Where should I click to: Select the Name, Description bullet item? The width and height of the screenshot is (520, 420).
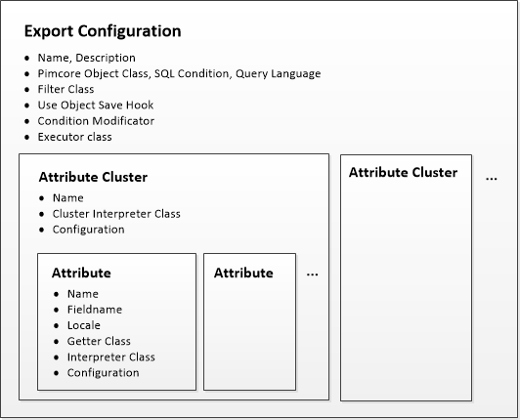click(x=87, y=58)
